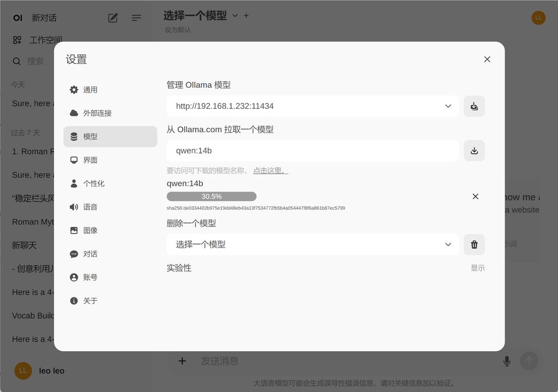Close the settings dialog
The height and width of the screenshot is (392, 558).
487,59
